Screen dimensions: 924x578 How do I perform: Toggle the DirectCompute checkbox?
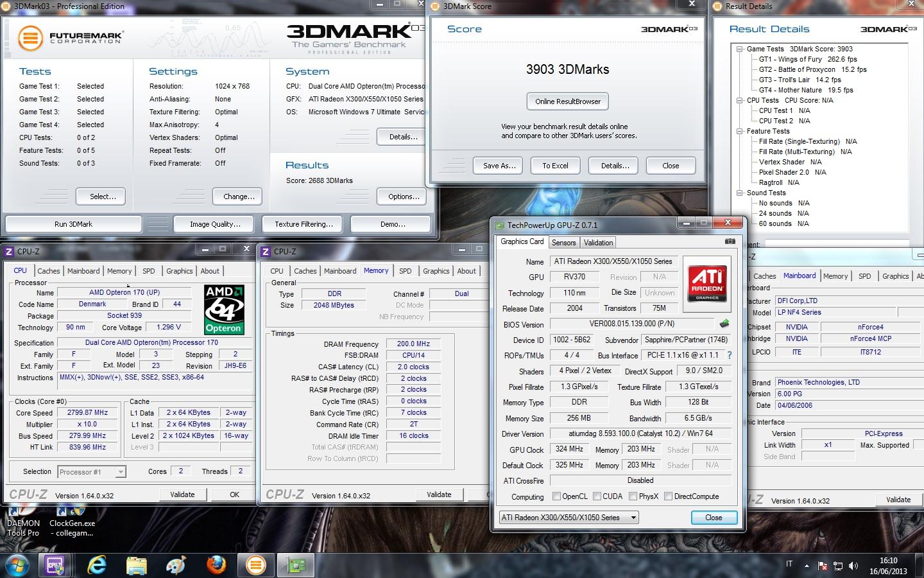(668, 496)
